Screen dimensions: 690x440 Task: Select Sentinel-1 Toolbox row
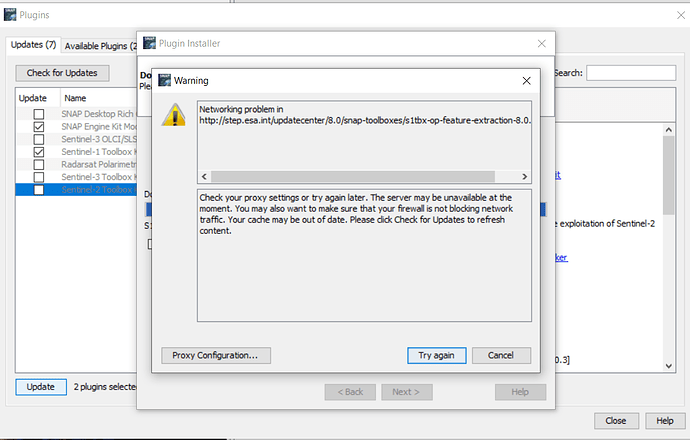pyautogui.click(x=76, y=152)
